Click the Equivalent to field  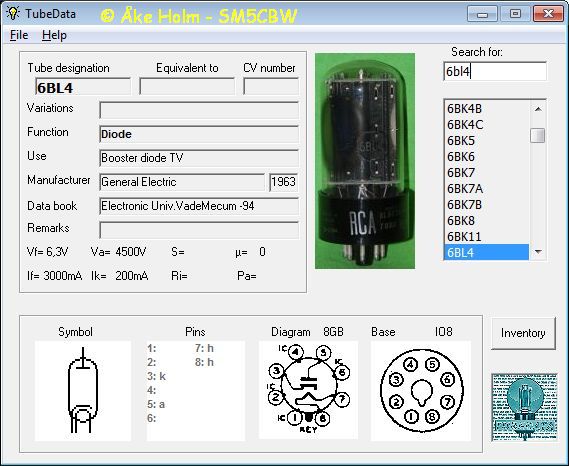187,86
